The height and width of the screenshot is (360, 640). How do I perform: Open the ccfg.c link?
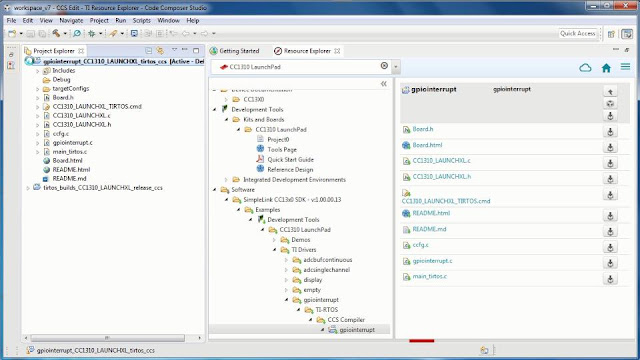coord(420,245)
